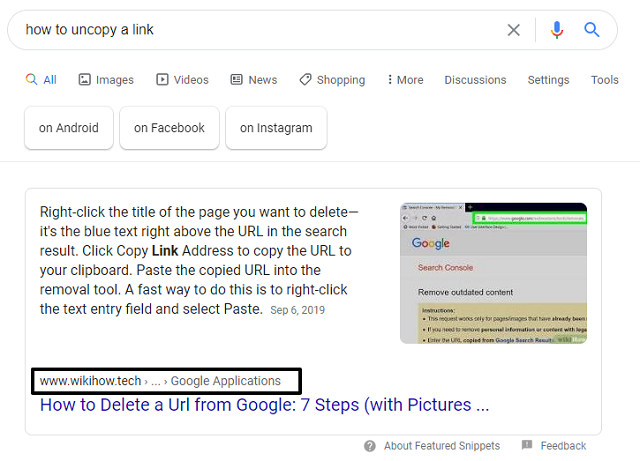Select the "on Facebook" suggestion chip
Screen dimensions: 640x461
169,128
